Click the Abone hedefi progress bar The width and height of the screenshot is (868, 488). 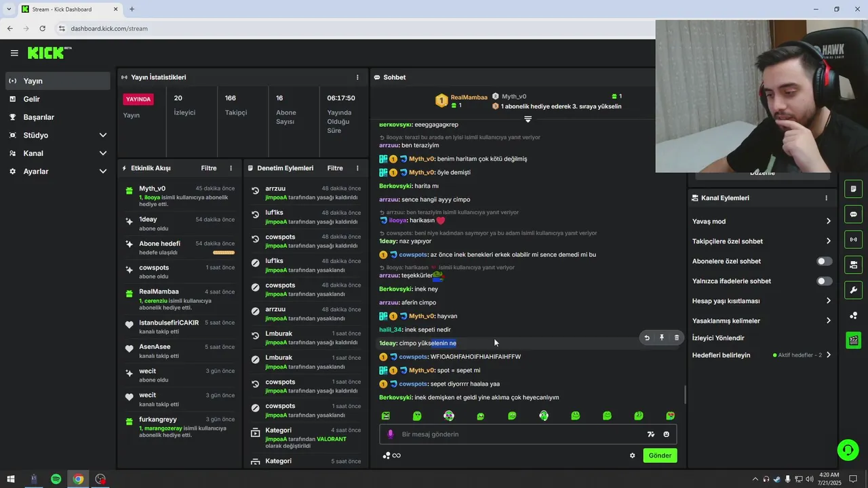pyautogui.click(x=224, y=252)
